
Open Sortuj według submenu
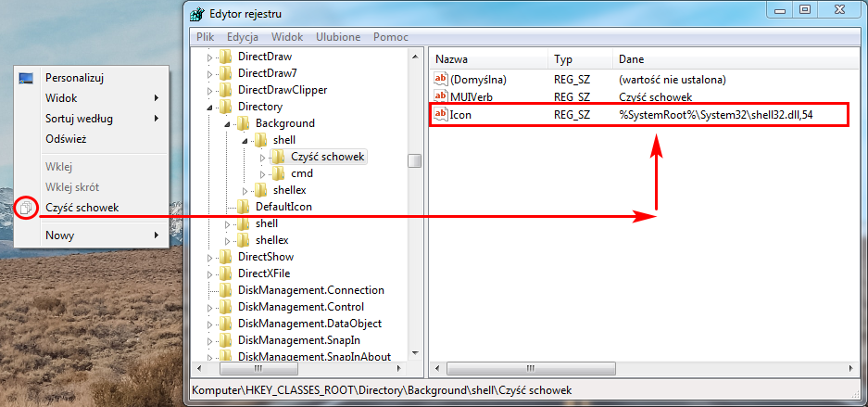tap(92, 119)
